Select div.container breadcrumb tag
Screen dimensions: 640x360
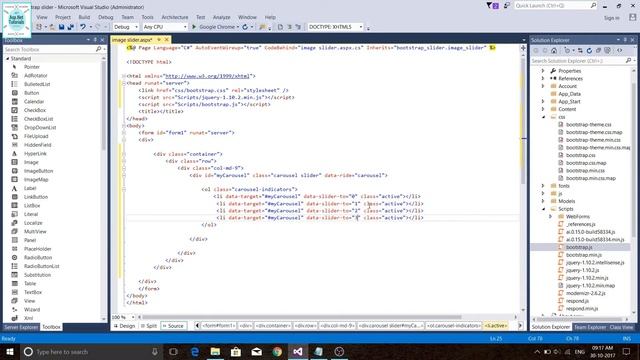coord(273,326)
